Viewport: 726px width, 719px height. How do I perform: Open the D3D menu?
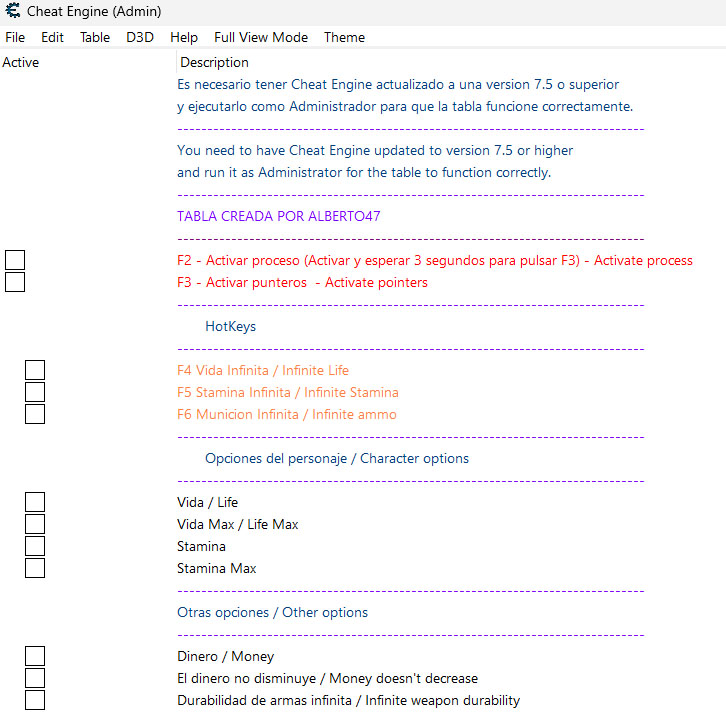click(x=140, y=37)
